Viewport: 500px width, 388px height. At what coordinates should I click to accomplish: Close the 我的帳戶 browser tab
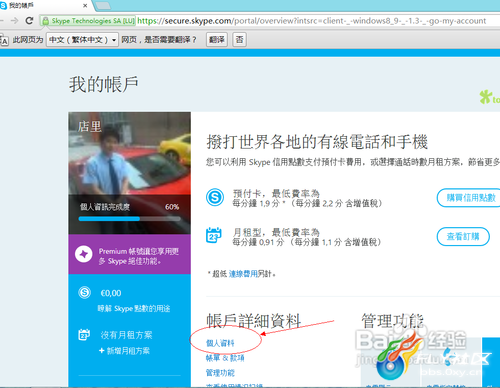pyautogui.click(x=85, y=6)
